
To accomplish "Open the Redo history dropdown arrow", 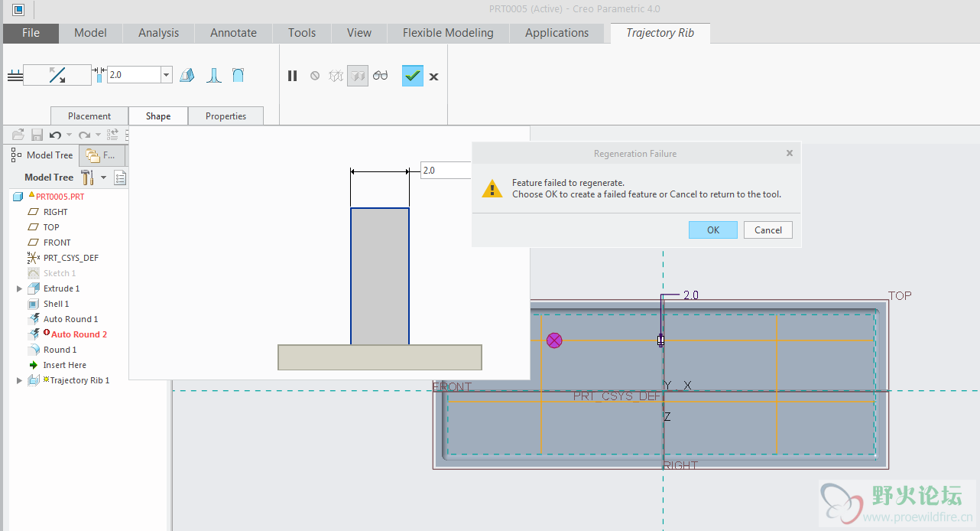I will [99, 135].
